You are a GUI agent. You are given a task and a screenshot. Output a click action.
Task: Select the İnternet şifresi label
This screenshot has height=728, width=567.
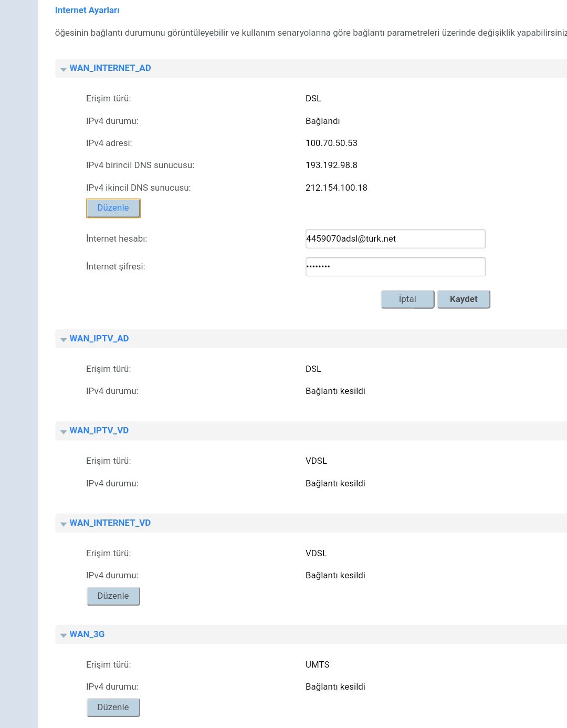point(115,266)
